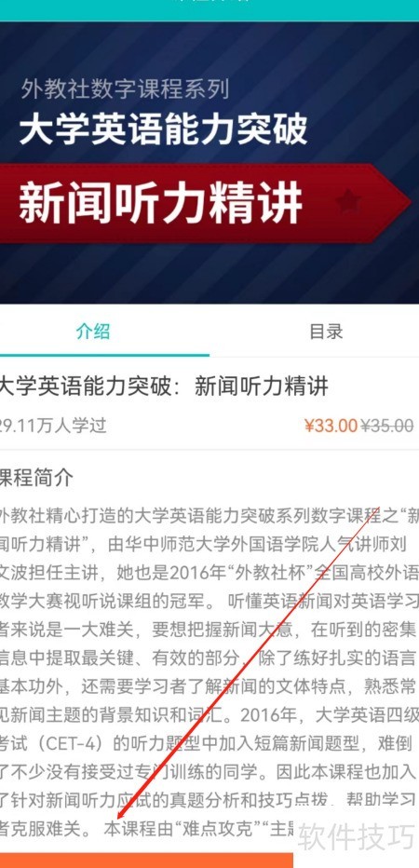
Task: Click the 新闻听力精讲 red ribbon label
Action: [x=161, y=203]
